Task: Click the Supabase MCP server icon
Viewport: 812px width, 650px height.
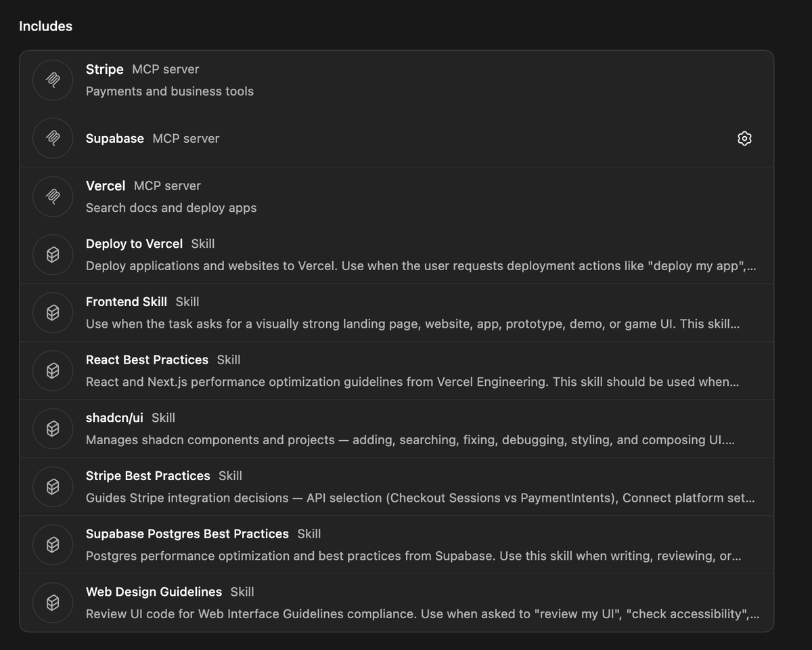Action: tap(53, 138)
